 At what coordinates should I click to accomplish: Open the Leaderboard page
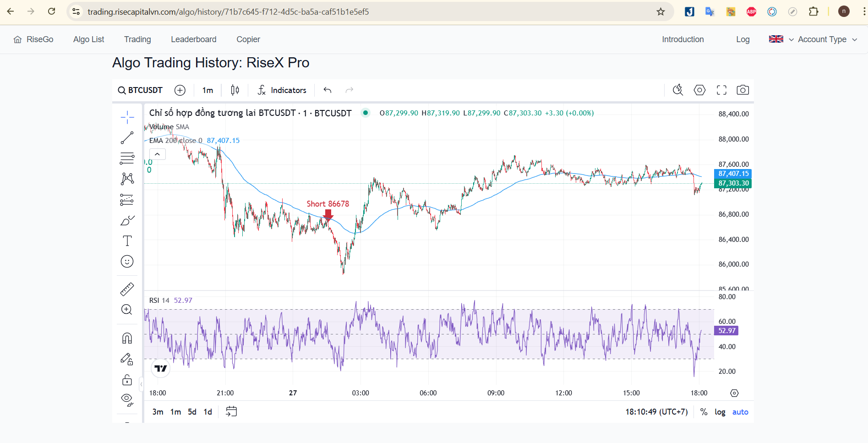194,39
